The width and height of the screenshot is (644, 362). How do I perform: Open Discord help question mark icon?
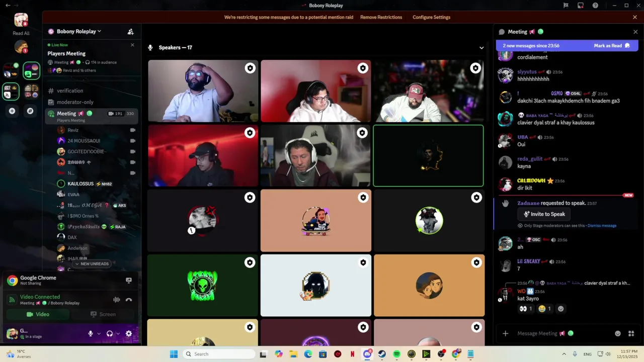595,6
